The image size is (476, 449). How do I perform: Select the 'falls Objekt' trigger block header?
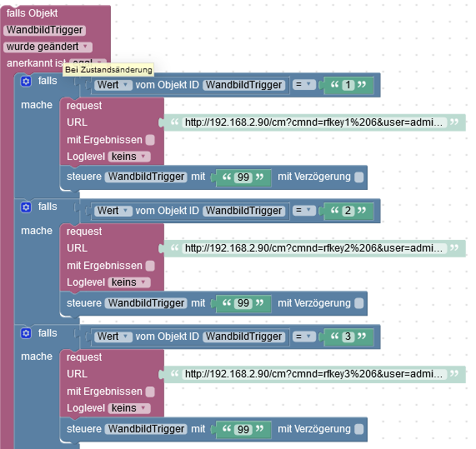(33, 13)
